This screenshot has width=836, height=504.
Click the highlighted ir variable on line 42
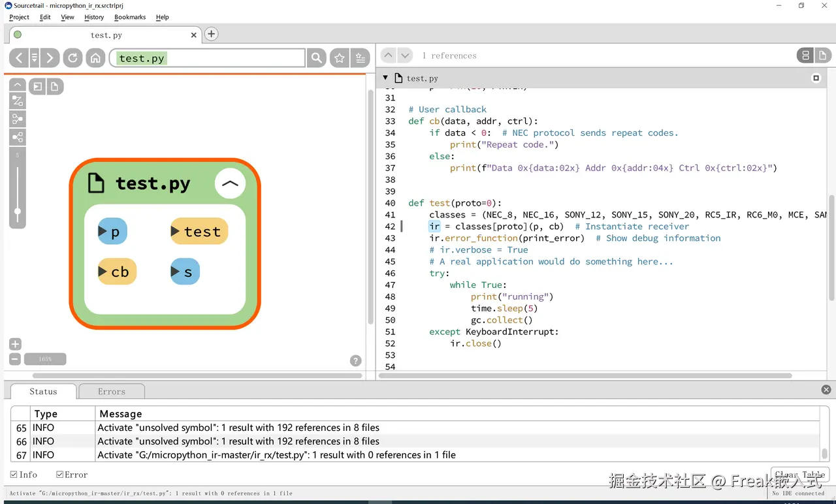[x=434, y=226]
